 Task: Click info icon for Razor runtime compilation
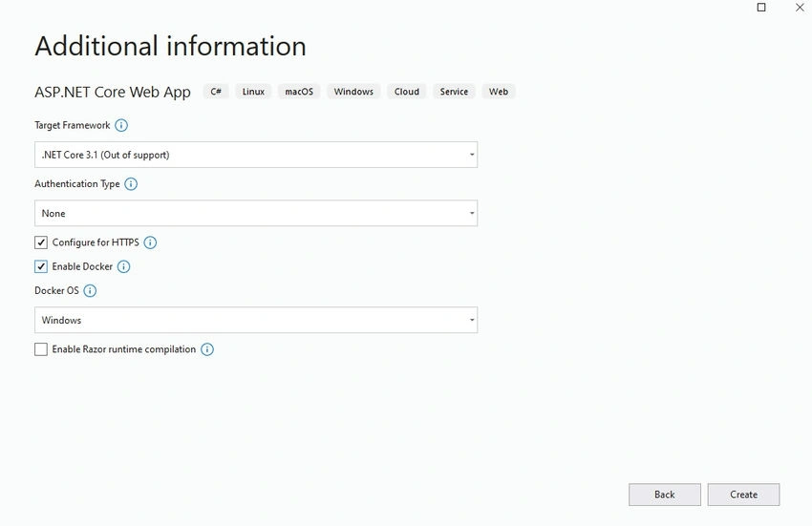tap(207, 349)
